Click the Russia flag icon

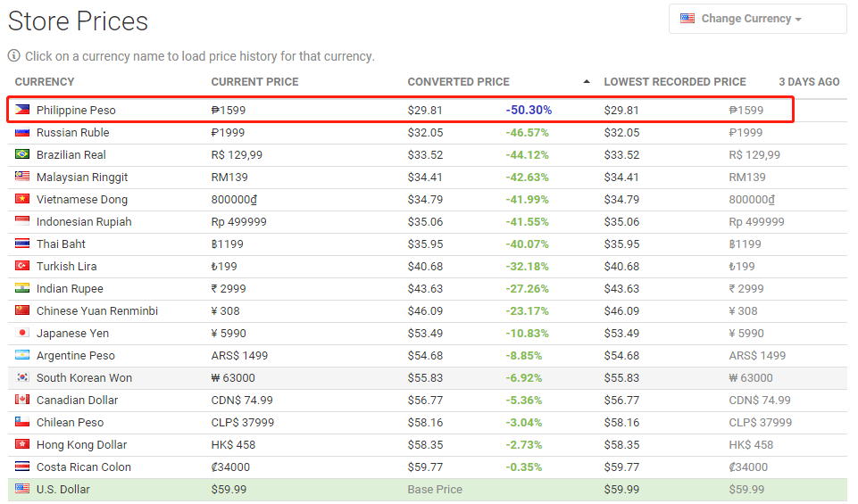click(x=22, y=132)
